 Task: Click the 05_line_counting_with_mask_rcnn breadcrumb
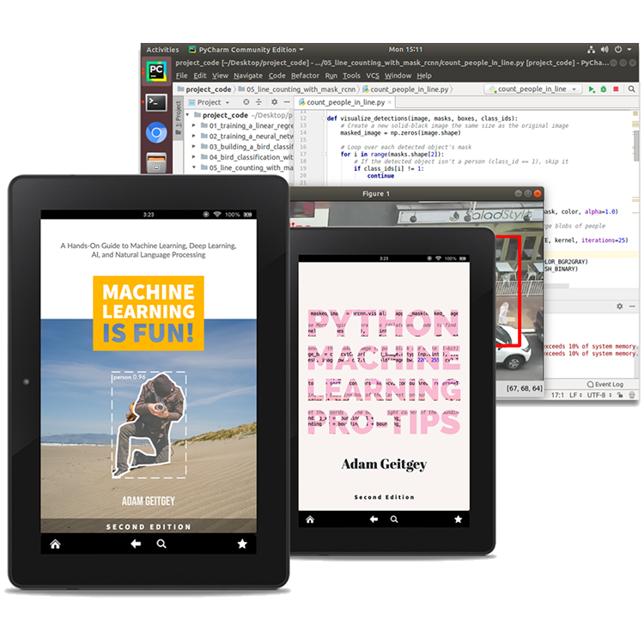pos(297,89)
